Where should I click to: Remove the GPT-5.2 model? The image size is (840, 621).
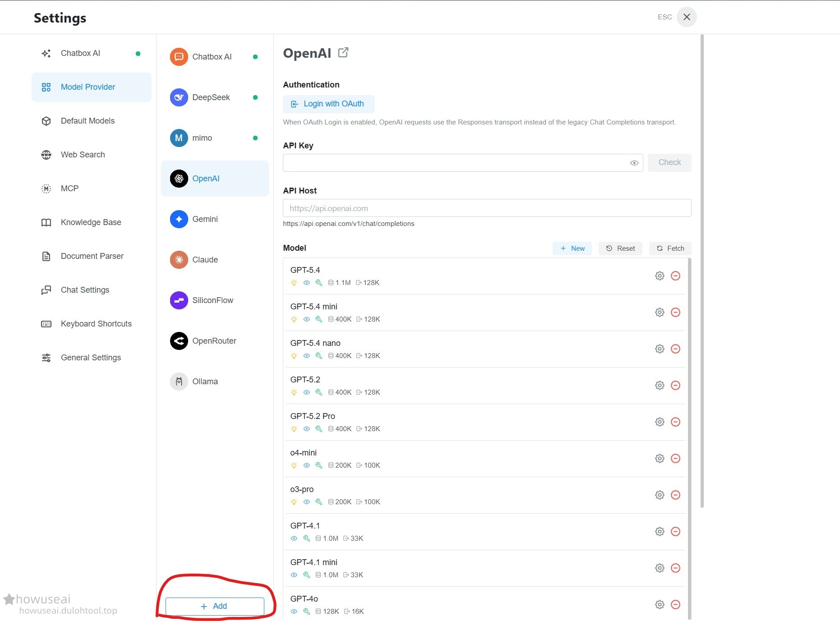[x=675, y=385]
